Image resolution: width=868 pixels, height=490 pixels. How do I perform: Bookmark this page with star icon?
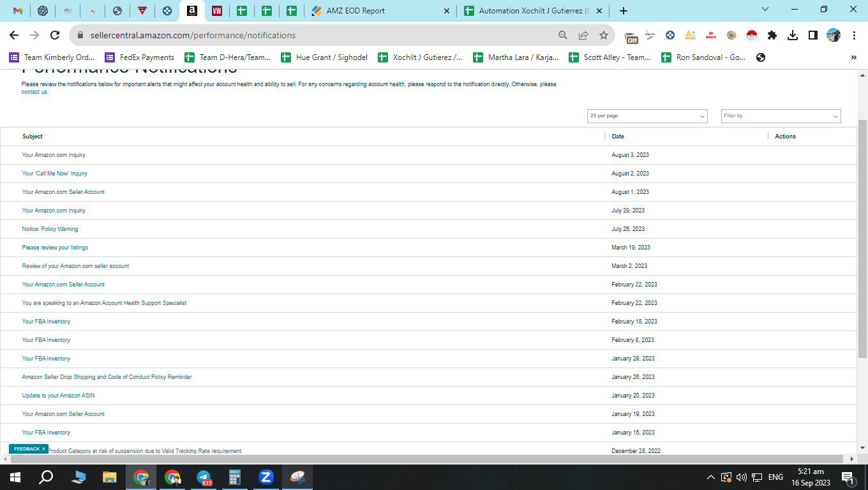pos(604,35)
